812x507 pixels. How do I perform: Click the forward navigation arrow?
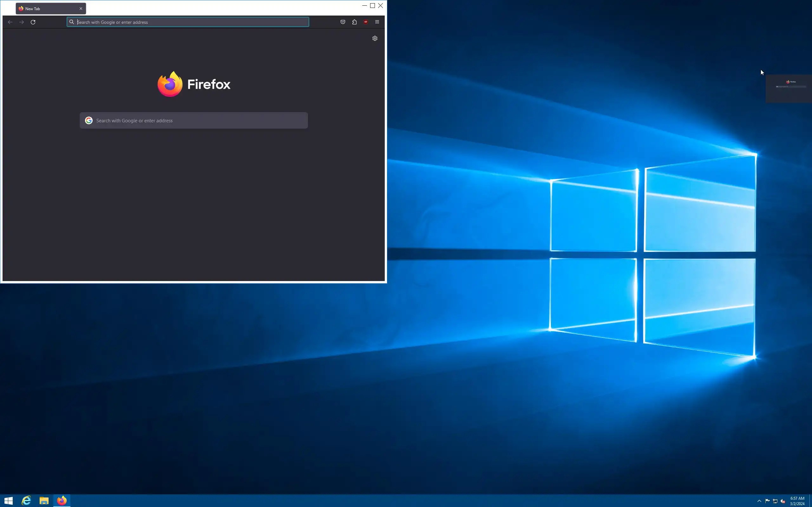point(22,22)
